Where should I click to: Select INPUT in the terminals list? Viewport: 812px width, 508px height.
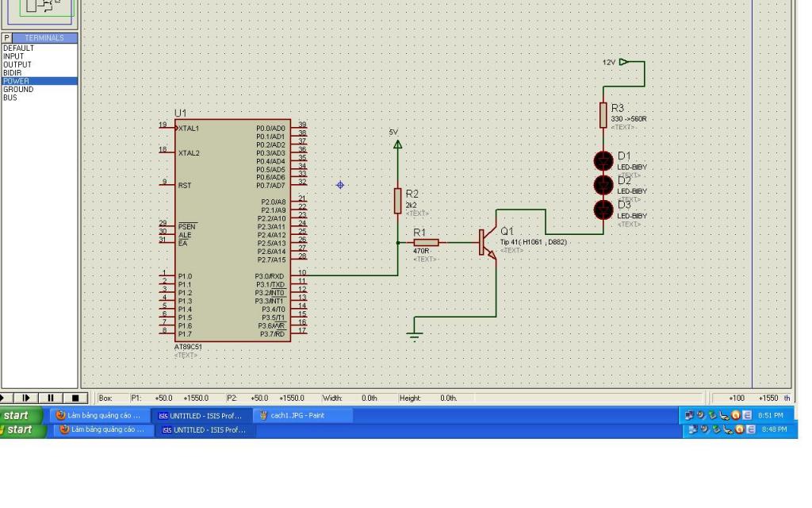coord(40,56)
